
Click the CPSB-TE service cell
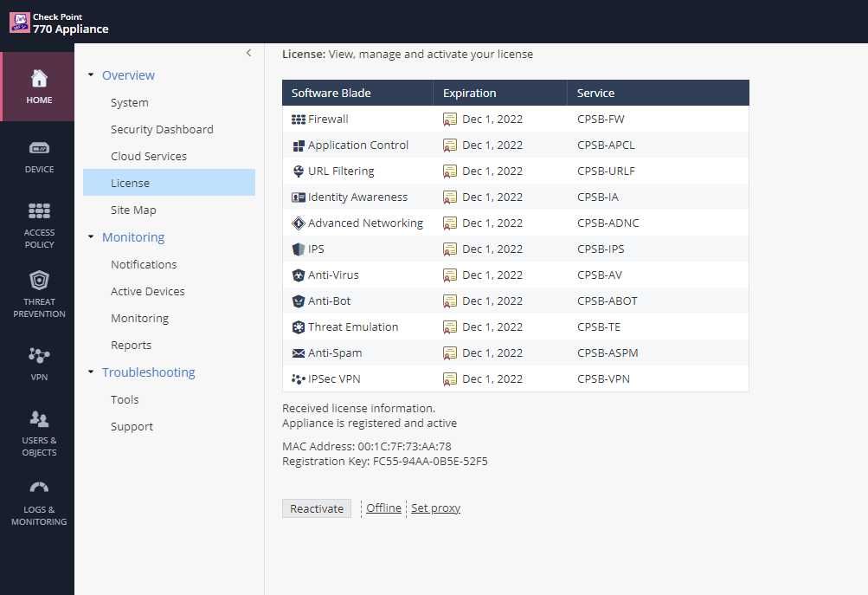[598, 327]
